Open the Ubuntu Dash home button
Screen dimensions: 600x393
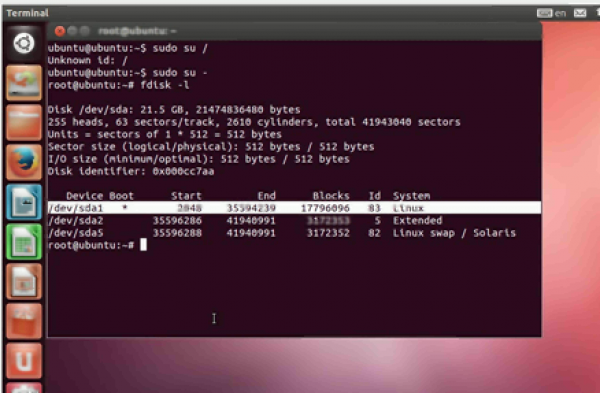[24, 43]
